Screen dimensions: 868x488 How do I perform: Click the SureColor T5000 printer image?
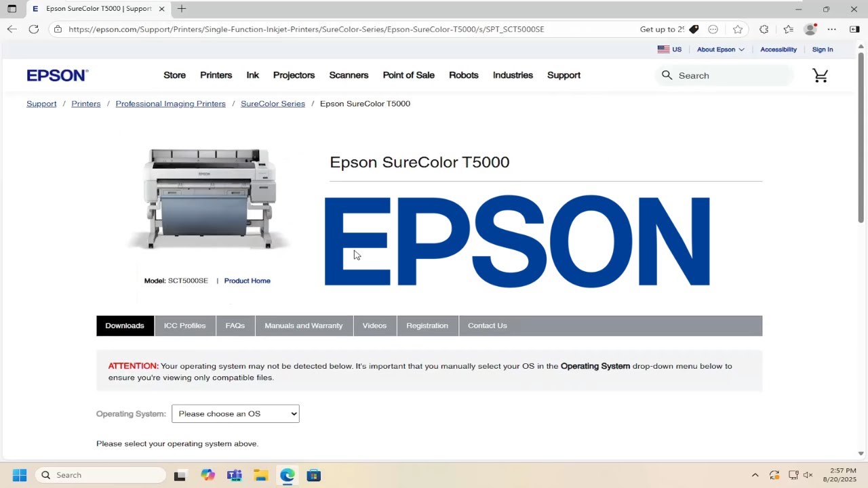(x=210, y=199)
